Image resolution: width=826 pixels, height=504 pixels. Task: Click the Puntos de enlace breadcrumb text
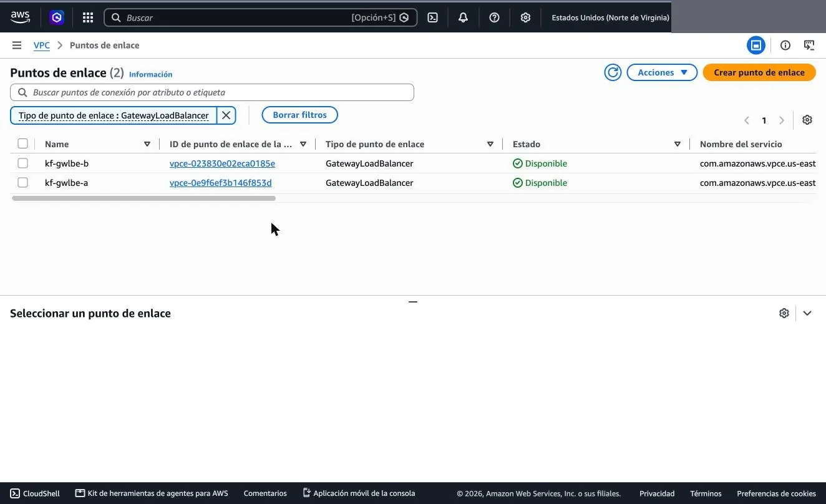tap(104, 46)
